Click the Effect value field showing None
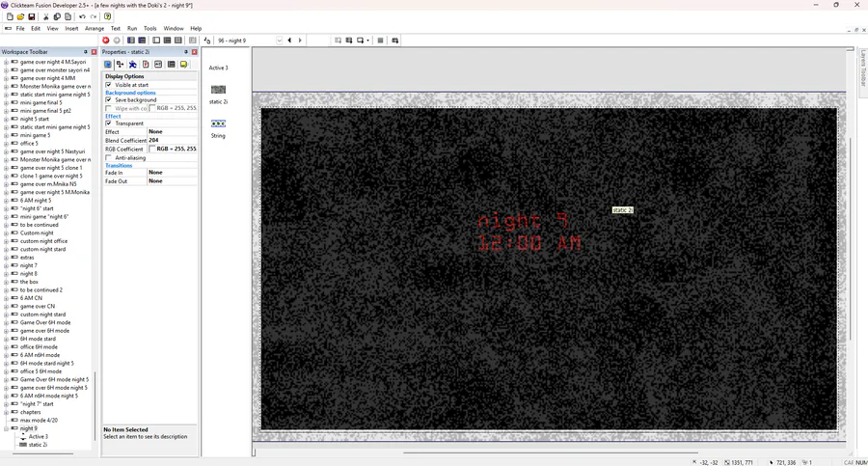The image size is (868, 466). [173, 132]
